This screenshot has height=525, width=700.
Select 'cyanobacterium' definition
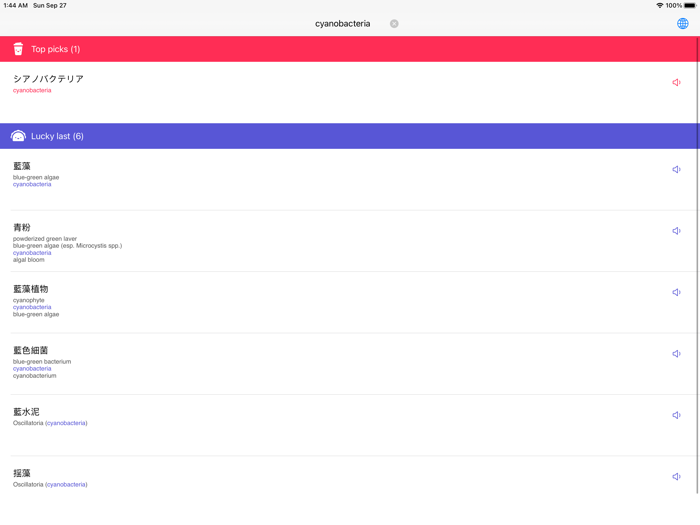tap(35, 376)
